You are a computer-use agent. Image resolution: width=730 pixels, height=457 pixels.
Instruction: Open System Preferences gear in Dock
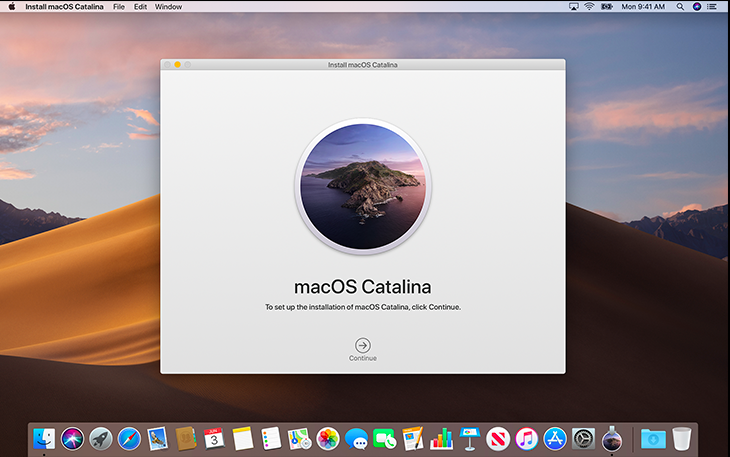point(583,438)
